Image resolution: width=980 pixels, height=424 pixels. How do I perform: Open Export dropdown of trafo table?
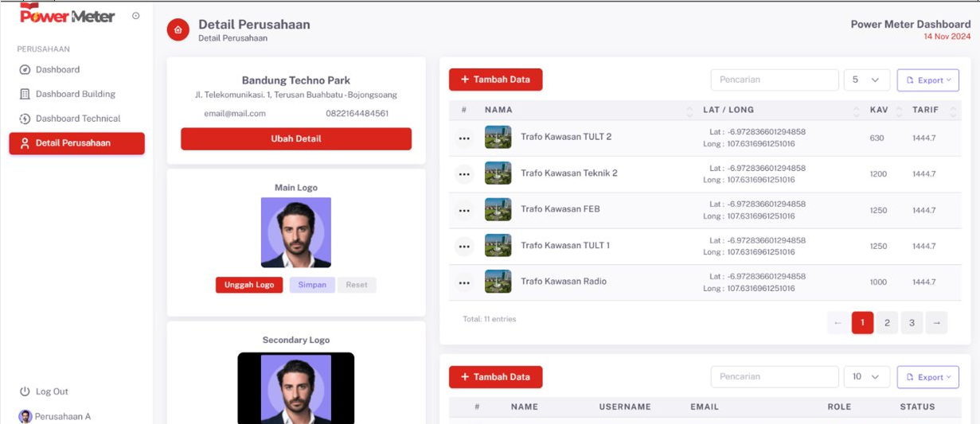click(x=927, y=80)
